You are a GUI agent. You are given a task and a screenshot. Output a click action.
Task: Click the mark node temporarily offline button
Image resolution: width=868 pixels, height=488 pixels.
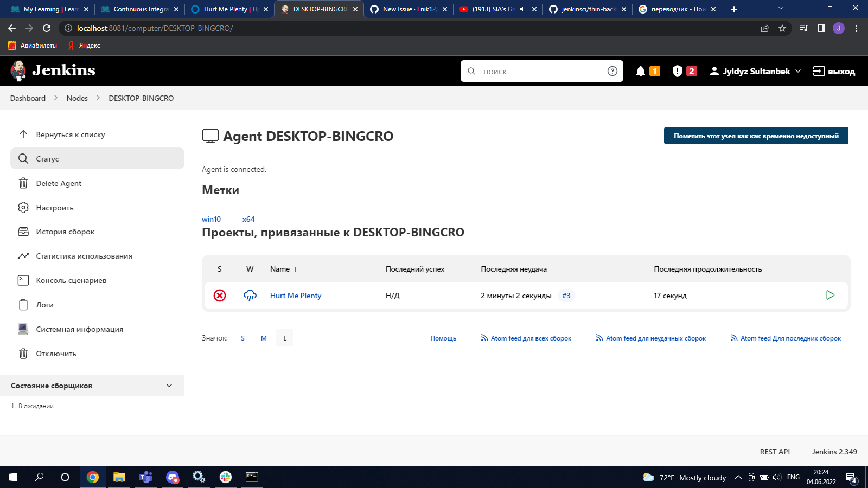[756, 136]
